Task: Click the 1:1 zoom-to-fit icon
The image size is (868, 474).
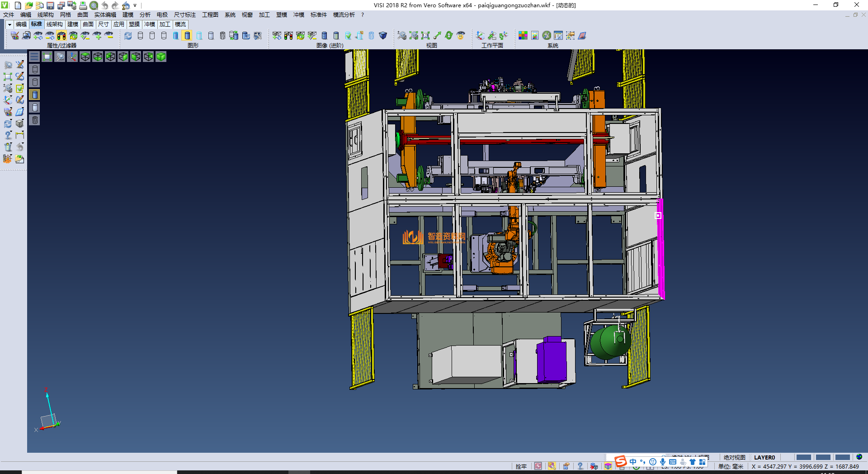Action: (425, 35)
